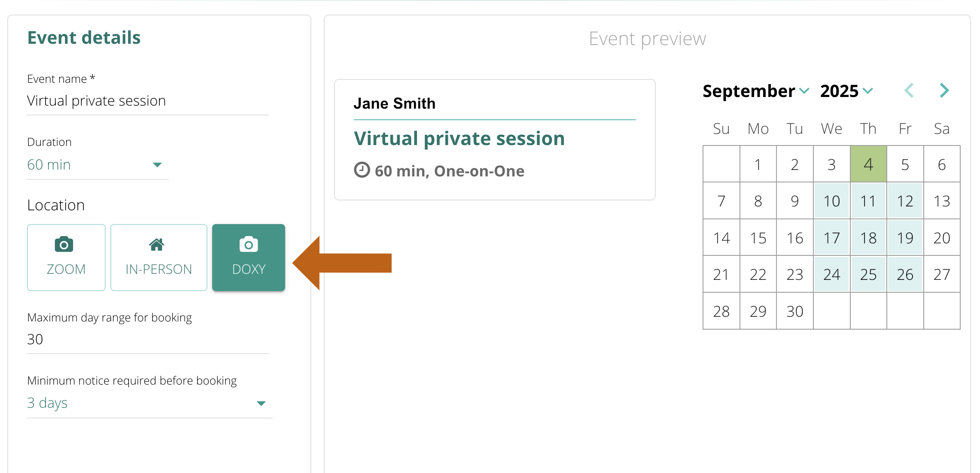Open the Duration 60 min dropdown
The image size is (980, 473).
(98, 165)
